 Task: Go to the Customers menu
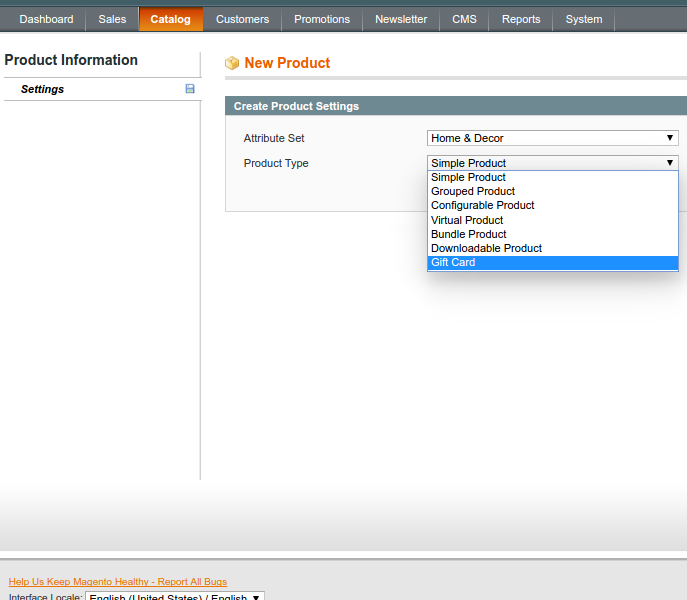pyautogui.click(x=242, y=19)
